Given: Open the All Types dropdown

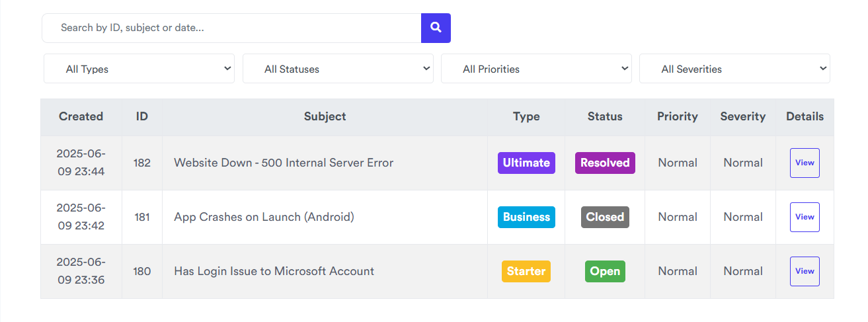Looking at the screenshot, I should tap(139, 69).
